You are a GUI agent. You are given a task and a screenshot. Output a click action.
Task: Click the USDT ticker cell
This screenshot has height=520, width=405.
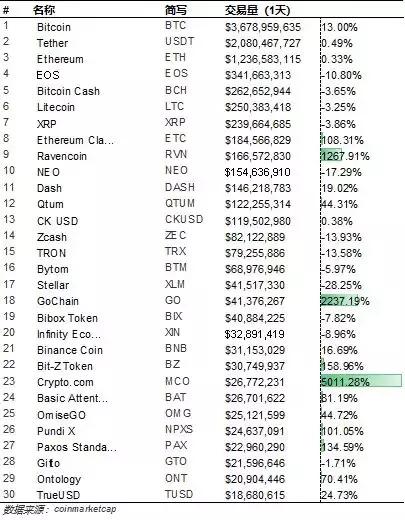click(x=179, y=42)
